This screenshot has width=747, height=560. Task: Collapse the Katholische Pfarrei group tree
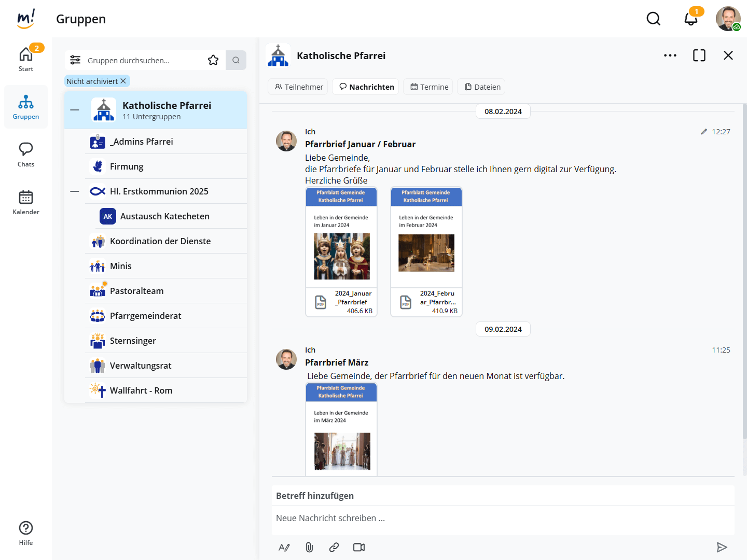tap(75, 110)
